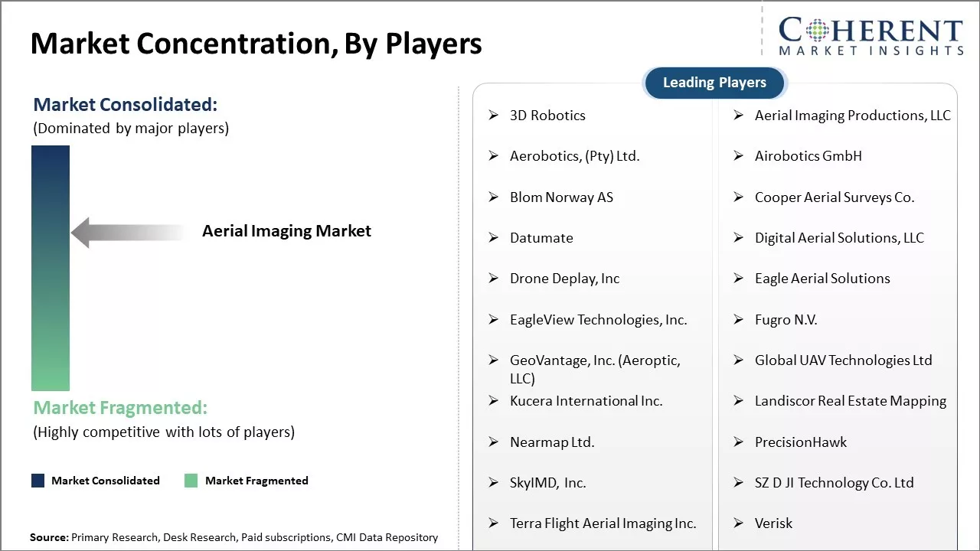Click the arrow bullet beside 3D Robotics
This screenshot has width=980, height=551.
[x=494, y=116]
